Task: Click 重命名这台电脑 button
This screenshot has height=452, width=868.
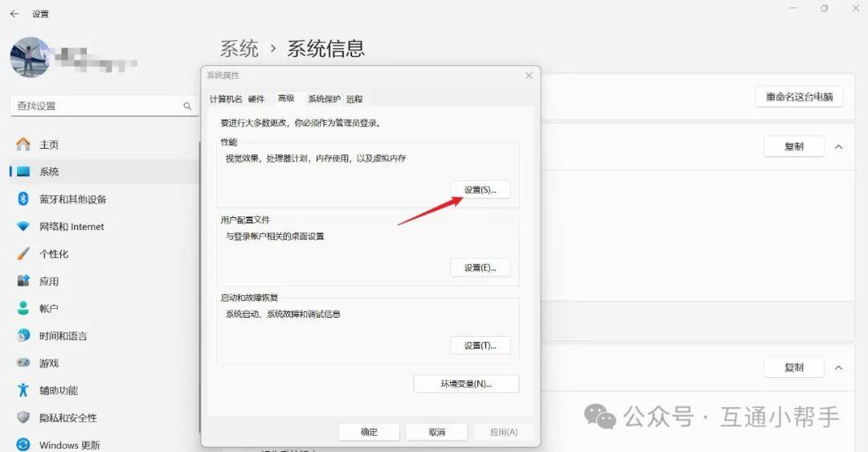Action: point(800,97)
